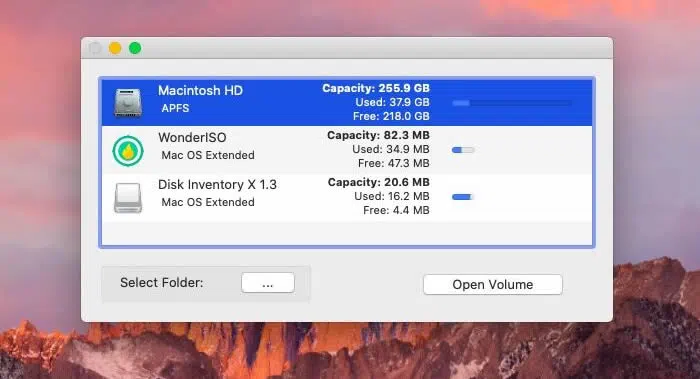Image resolution: width=700 pixels, height=379 pixels.
Task: Minimize the window with yellow button
Action: 115,48
